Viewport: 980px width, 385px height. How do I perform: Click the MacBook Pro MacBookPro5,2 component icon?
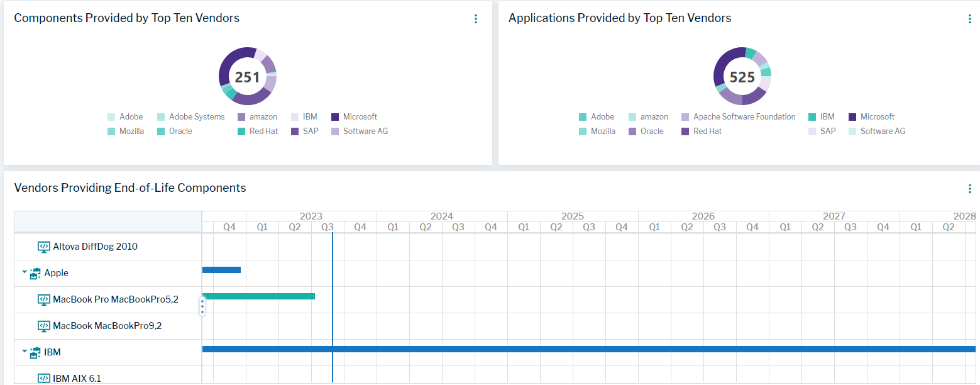[43, 299]
